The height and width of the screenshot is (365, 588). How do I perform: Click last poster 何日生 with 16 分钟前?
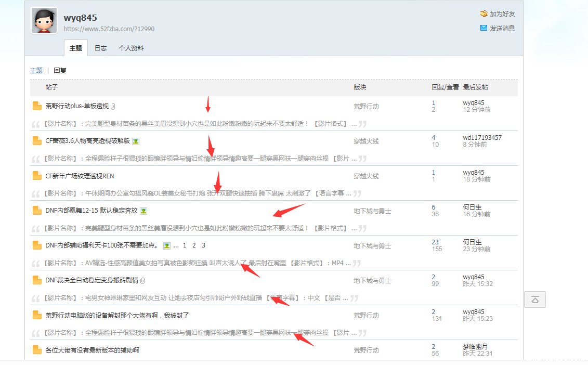472,207
